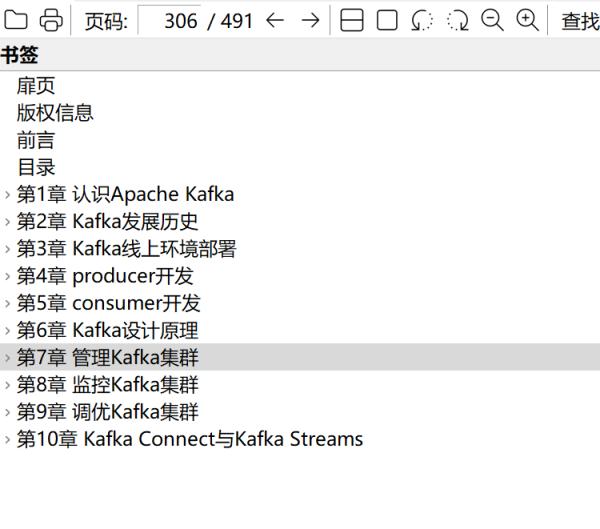The height and width of the screenshot is (529, 600).
Task: Switch to continuous page layout icon
Action: tap(352, 20)
